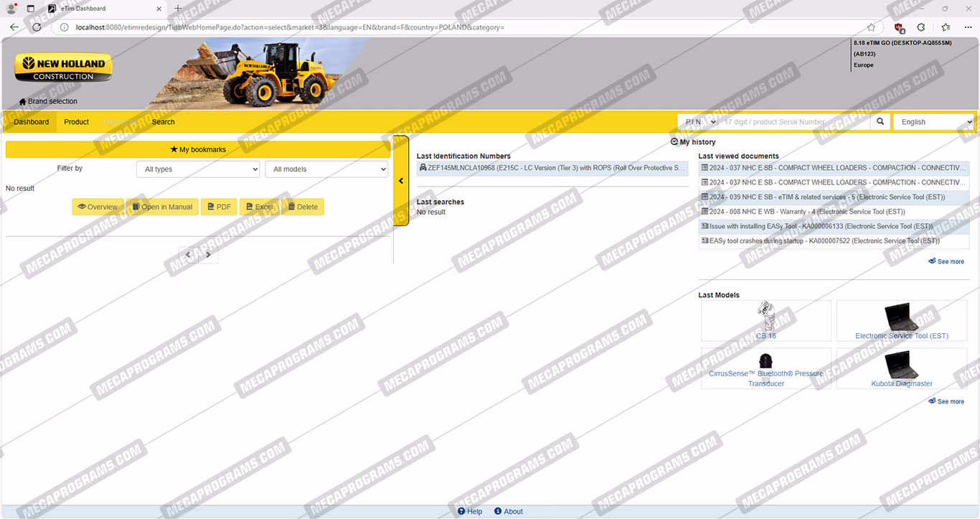This screenshot has width=980, height=519.
Task: Click See more under Last Models
Action: pyautogui.click(x=946, y=401)
